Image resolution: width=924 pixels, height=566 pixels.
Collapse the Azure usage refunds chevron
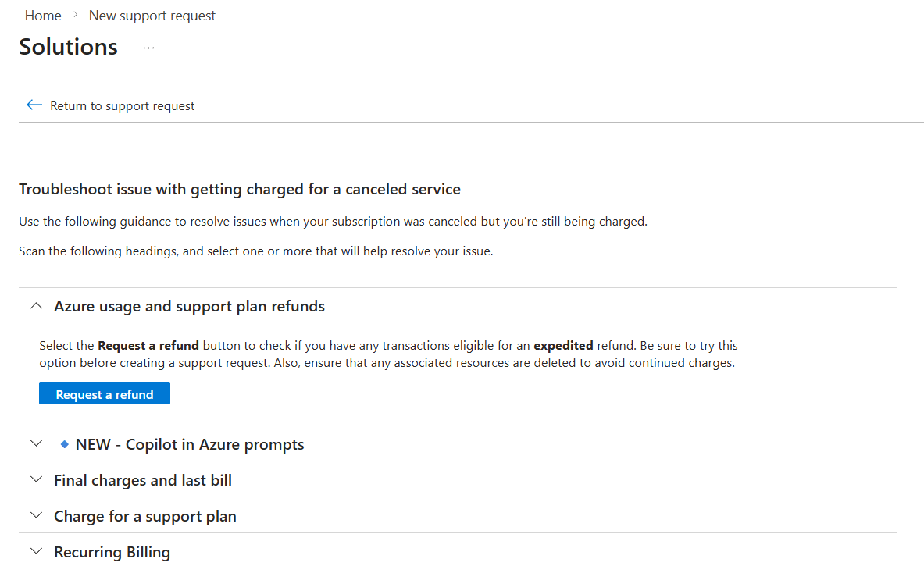click(x=36, y=307)
